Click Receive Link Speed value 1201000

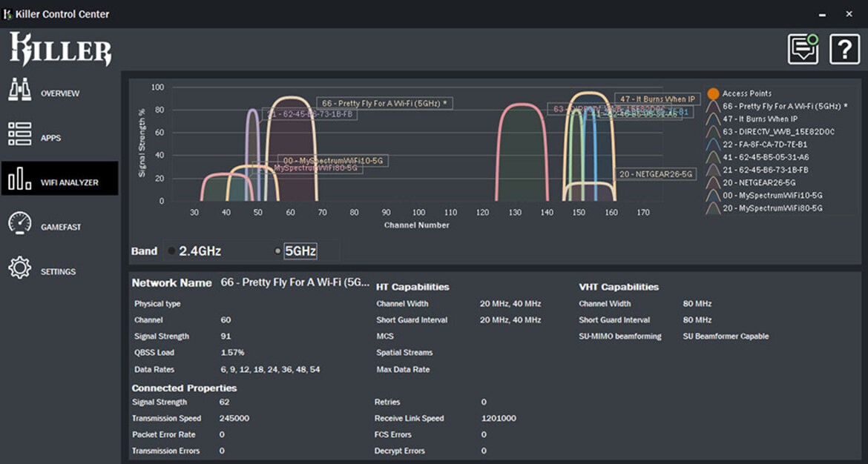(499, 419)
